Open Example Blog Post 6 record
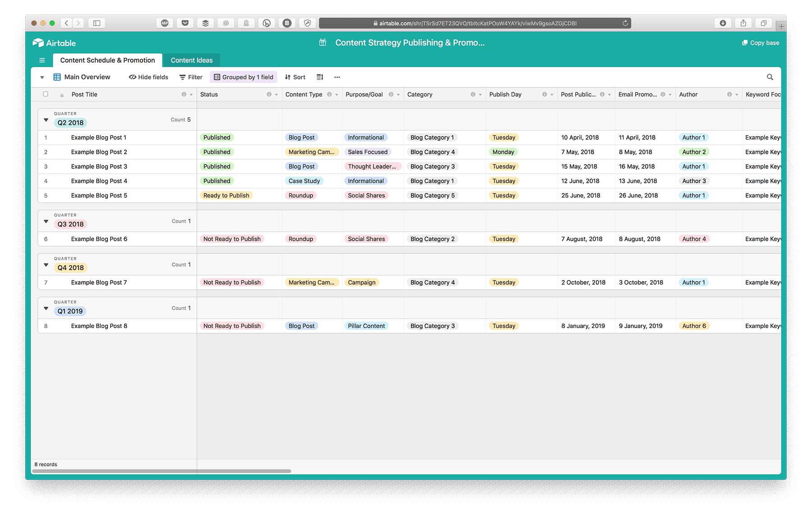812x516 pixels. [x=99, y=239]
